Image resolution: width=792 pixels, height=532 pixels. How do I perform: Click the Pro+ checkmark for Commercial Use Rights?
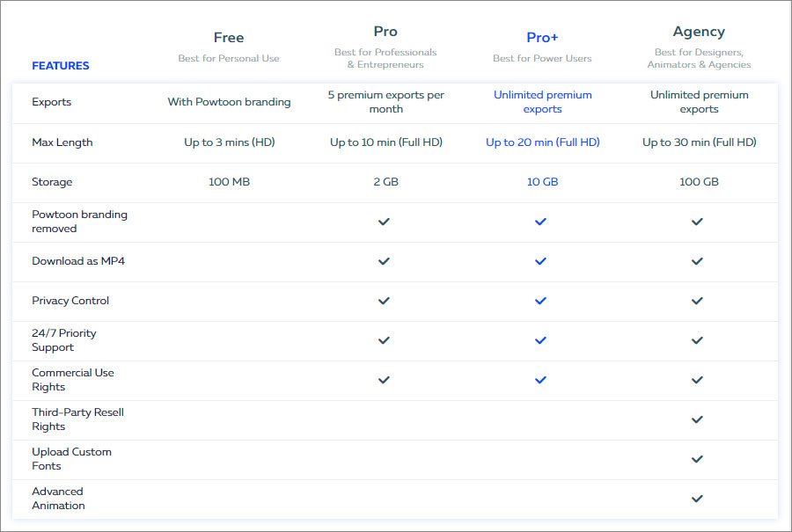click(x=540, y=380)
